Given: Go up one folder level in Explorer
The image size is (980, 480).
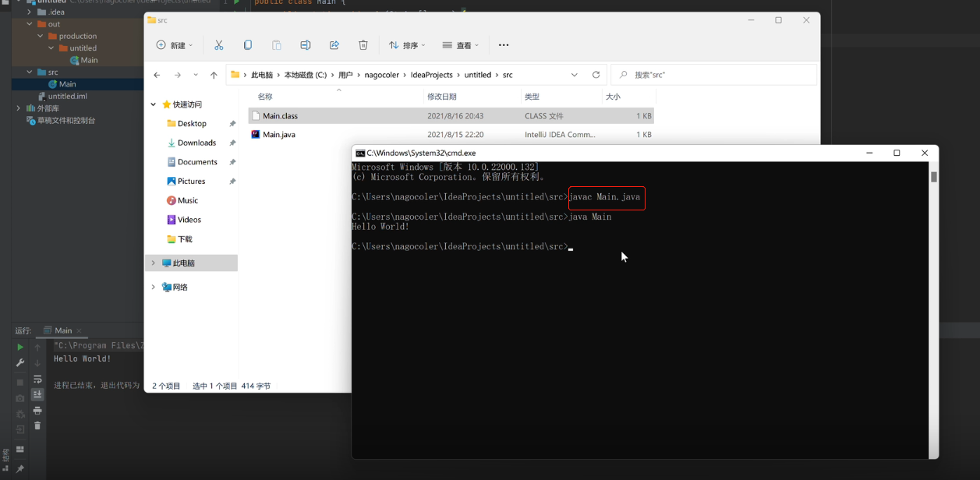Looking at the screenshot, I should 214,75.
